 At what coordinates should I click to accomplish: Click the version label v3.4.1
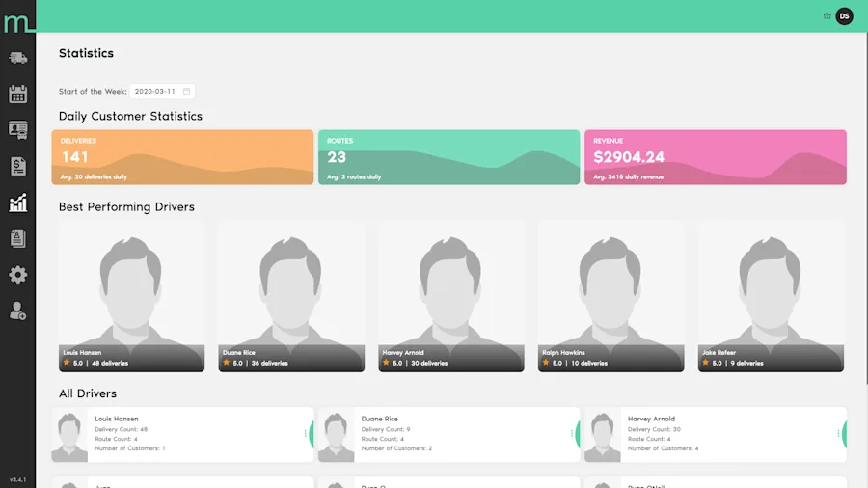click(x=17, y=479)
